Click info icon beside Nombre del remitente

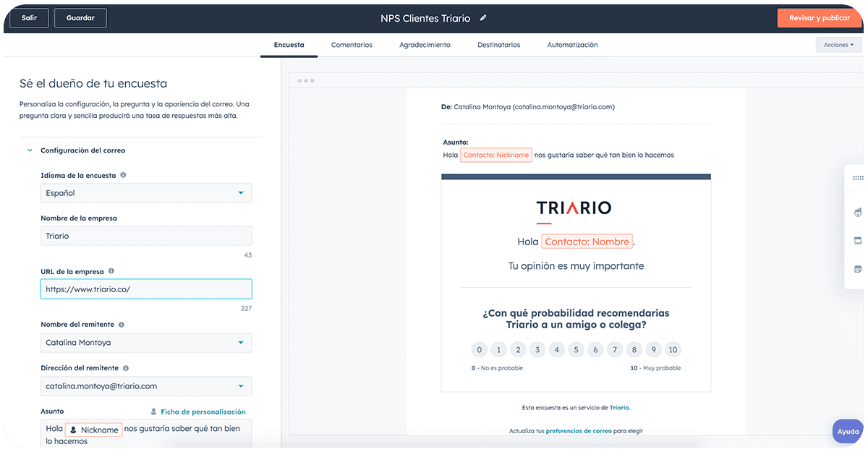click(122, 325)
